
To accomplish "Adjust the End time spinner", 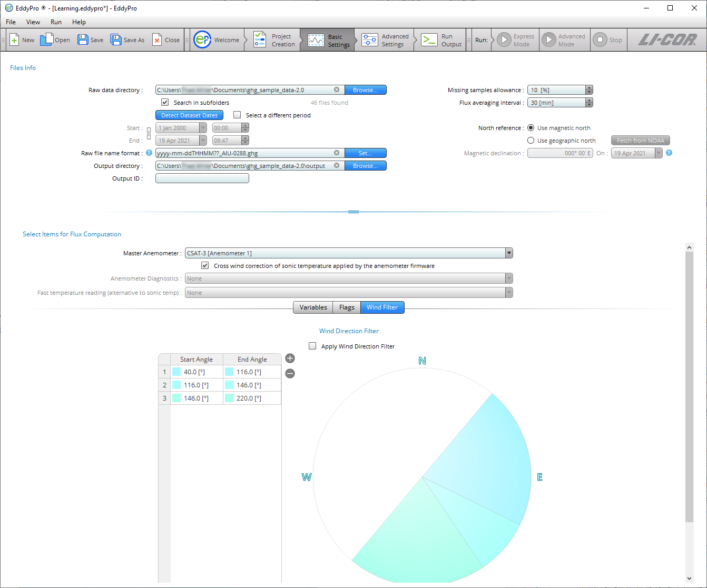I will [245, 141].
